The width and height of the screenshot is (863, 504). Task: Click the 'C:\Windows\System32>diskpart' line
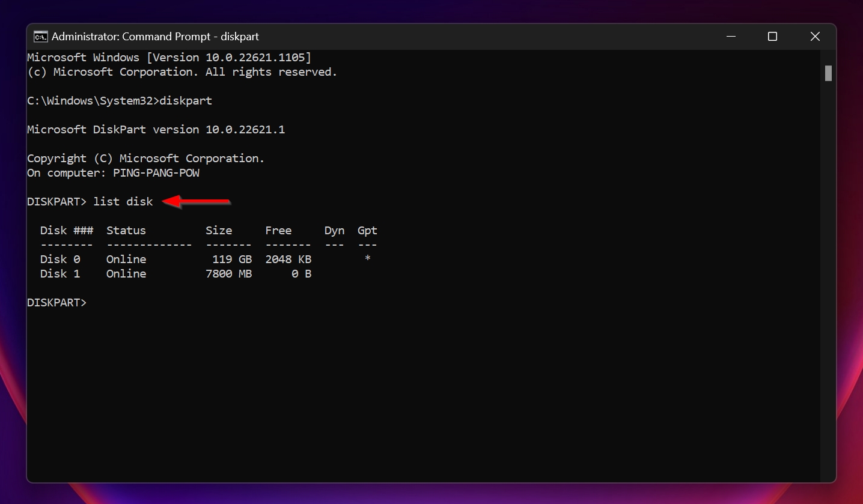(x=120, y=101)
